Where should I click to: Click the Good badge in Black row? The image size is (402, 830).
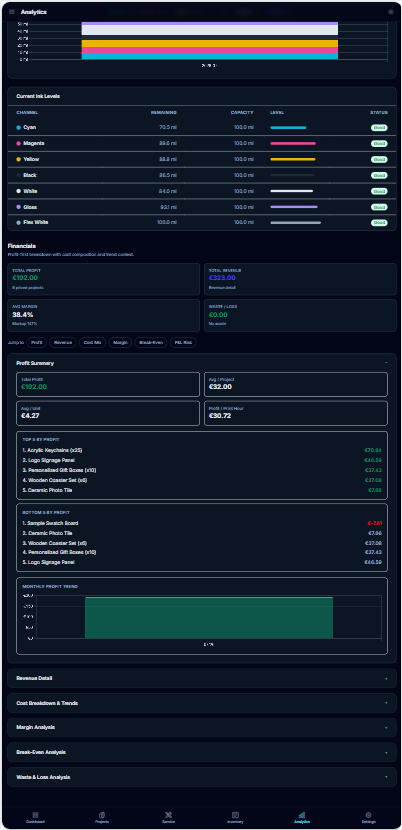pos(379,175)
